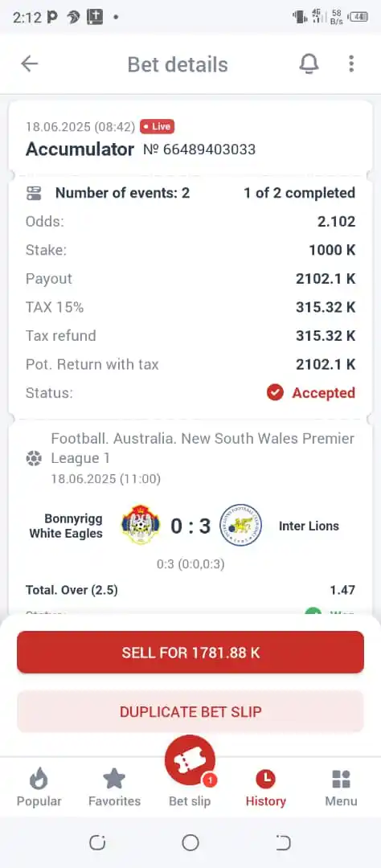Viewport: 381px width, 868px height.
Task: Tap the 0 : 3 match score
Action: click(x=190, y=526)
